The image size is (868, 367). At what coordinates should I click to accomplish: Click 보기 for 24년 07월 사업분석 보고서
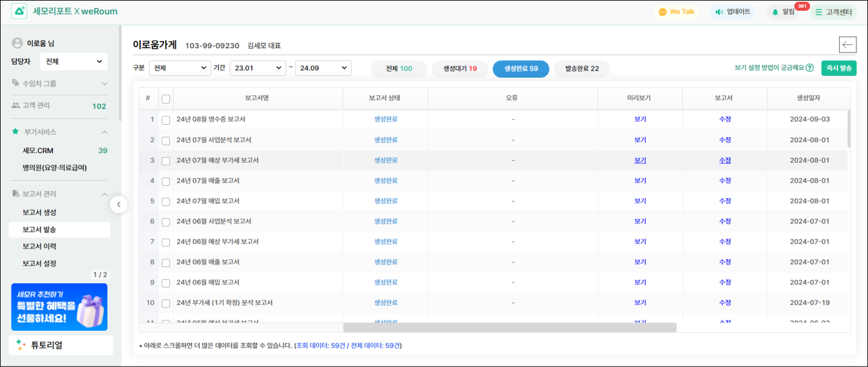coord(640,140)
